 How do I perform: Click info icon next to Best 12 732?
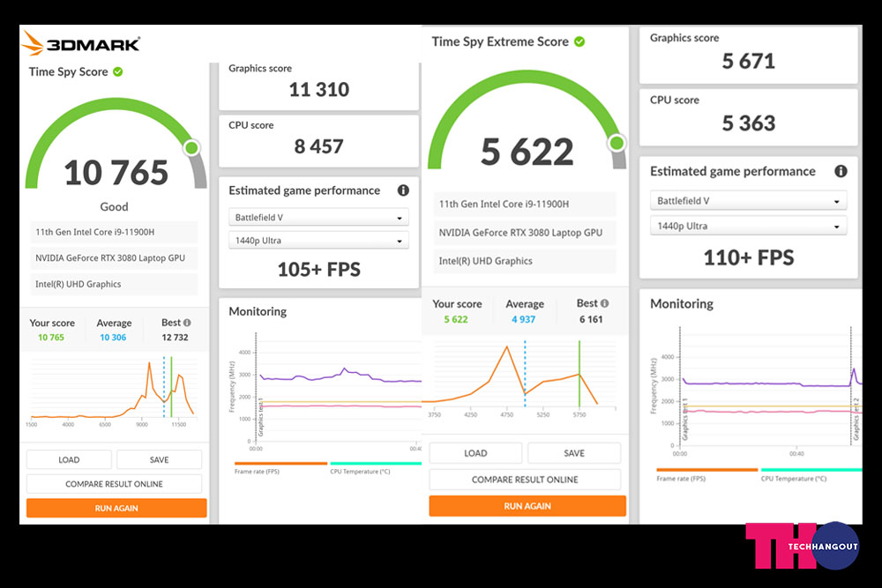pos(187,323)
